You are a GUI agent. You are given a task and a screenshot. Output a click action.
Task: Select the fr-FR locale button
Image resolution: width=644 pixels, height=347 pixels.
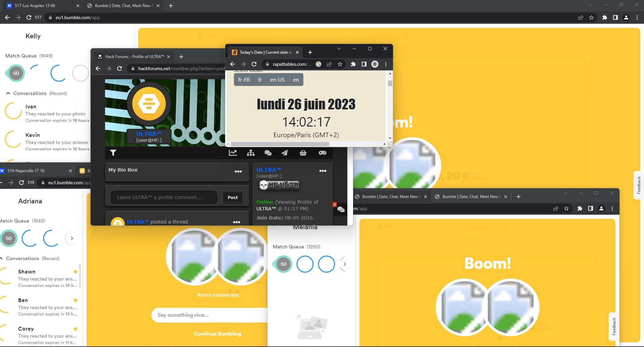tap(244, 80)
